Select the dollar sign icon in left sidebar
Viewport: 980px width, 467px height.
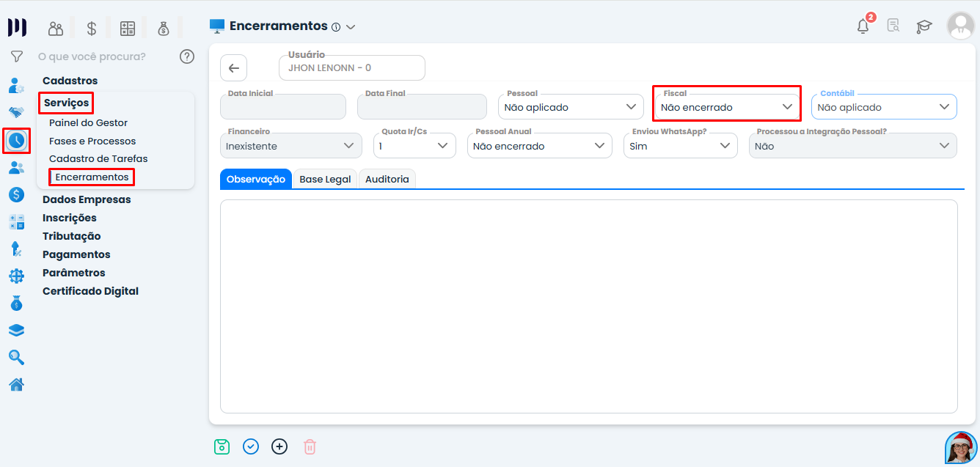(x=16, y=194)
